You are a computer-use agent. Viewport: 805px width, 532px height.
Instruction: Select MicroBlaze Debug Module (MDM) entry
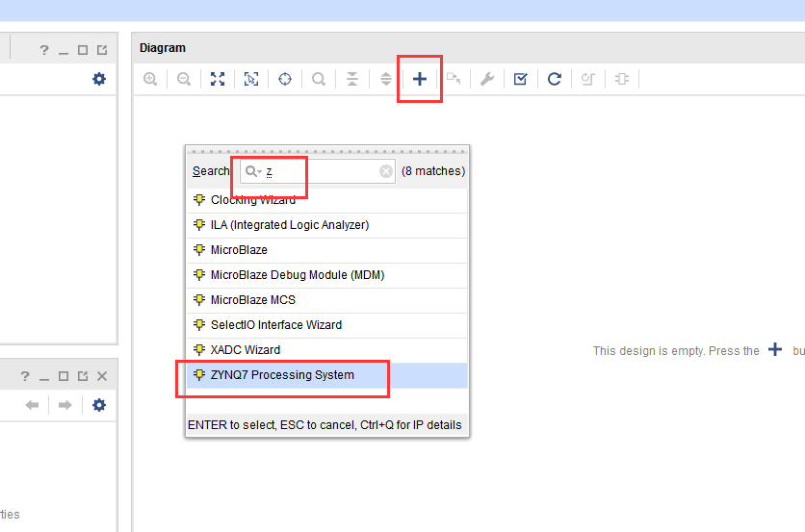click(x=327, y=275)
